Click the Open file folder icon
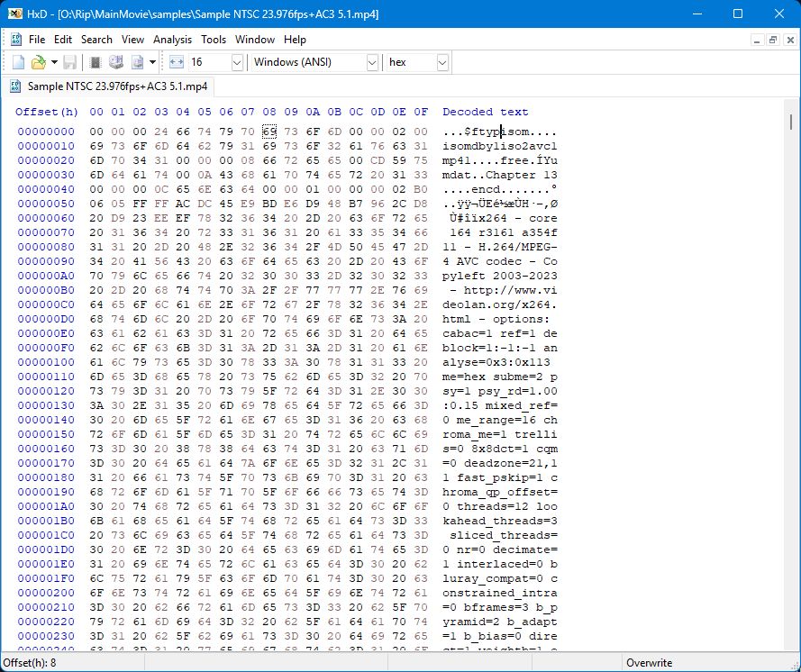The image size is (801, 672). [39, 62]
